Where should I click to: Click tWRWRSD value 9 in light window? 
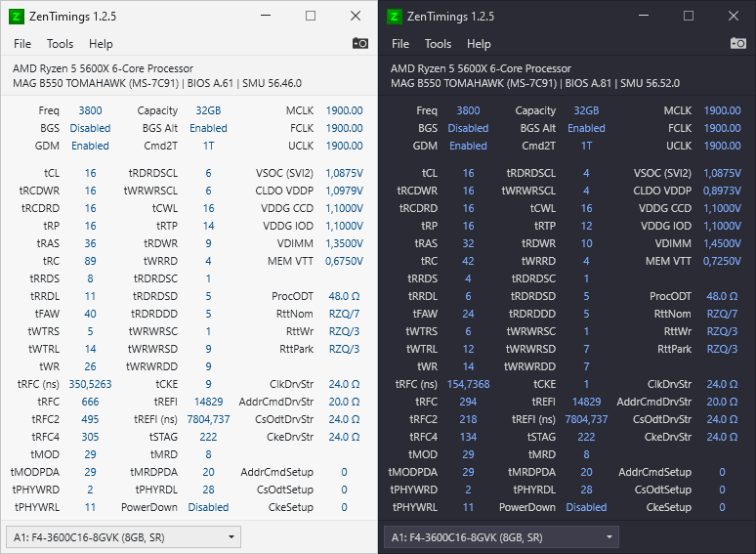pos(208,349)
